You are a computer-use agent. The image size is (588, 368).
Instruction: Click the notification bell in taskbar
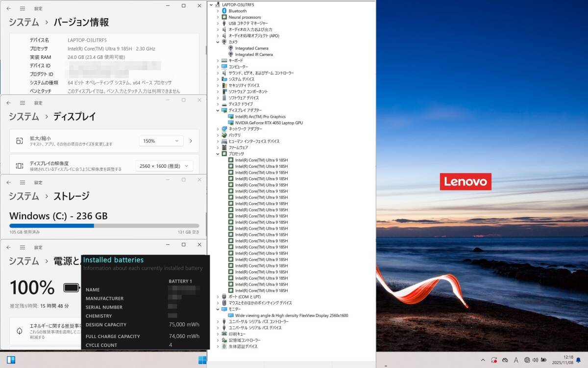click(578, 360)
